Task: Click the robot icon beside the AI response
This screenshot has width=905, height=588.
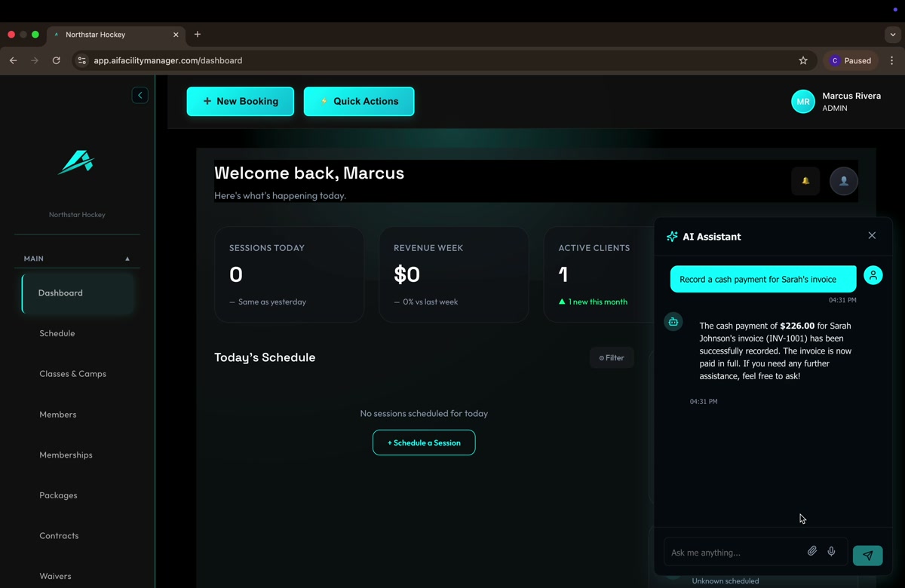Action: click(x=673, y=321)
